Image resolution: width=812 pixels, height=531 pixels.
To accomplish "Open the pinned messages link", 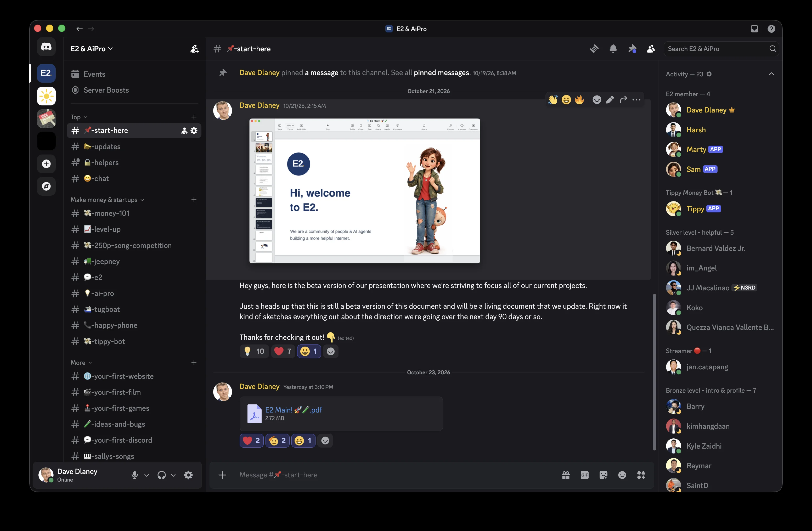I will point(442,73).
